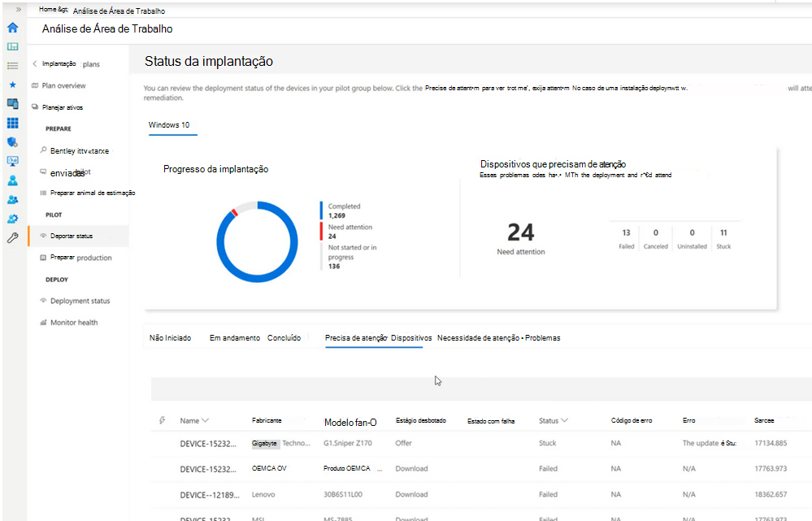Open the Dashboard icon below Home

13,46
